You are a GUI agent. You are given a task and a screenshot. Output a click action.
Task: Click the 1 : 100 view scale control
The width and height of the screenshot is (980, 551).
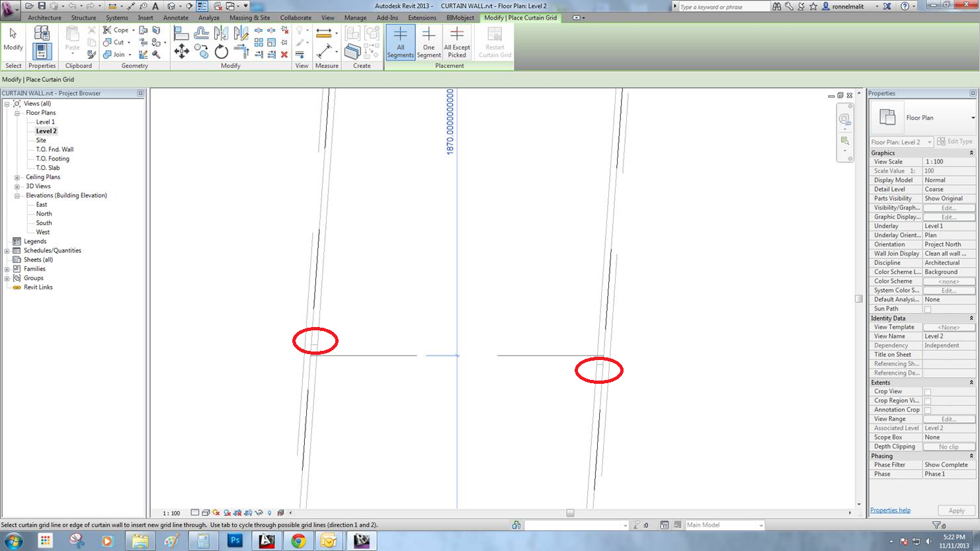pos(171,513)
